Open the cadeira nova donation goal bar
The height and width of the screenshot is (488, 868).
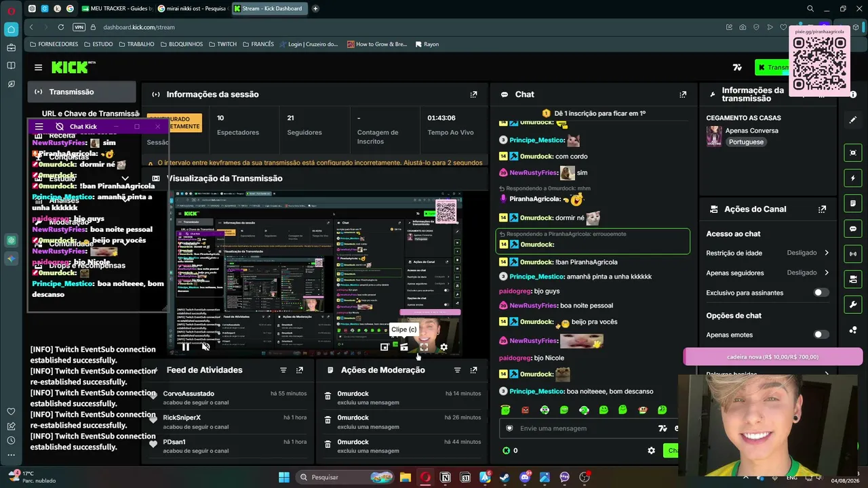tap(772, 357)
